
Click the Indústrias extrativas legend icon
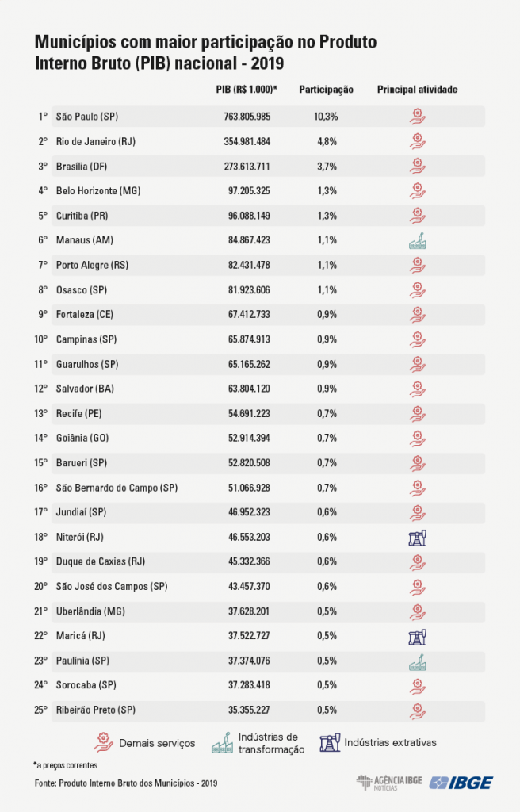click(x=330, y=742)
